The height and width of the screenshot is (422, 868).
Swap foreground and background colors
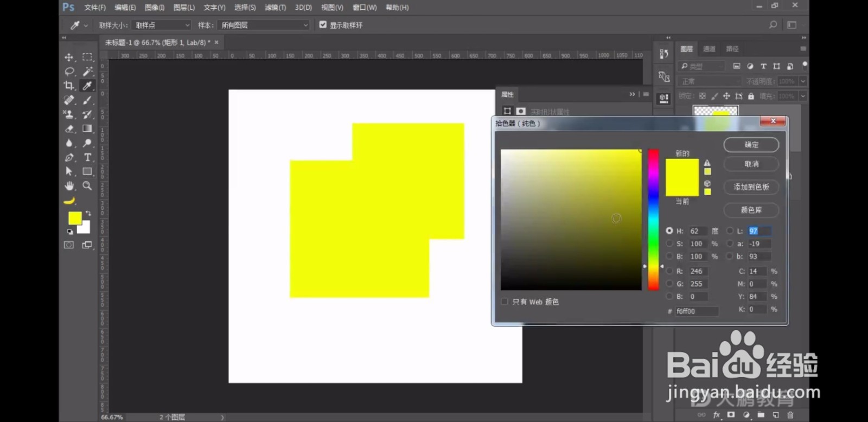88,213
